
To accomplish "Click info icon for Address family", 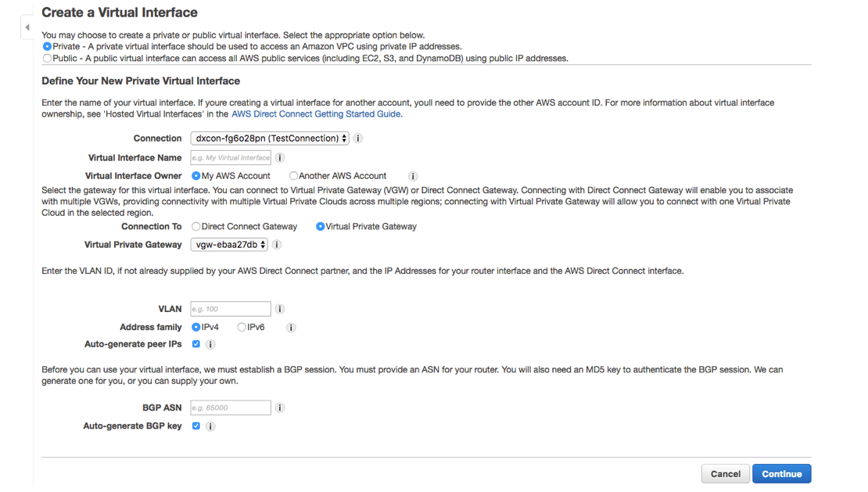I will click(291, 328).
